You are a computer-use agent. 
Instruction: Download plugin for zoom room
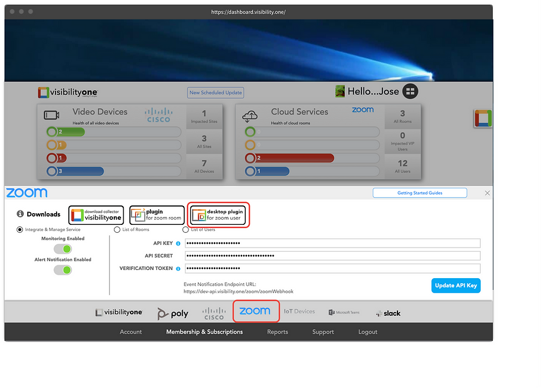click(157, 215)
